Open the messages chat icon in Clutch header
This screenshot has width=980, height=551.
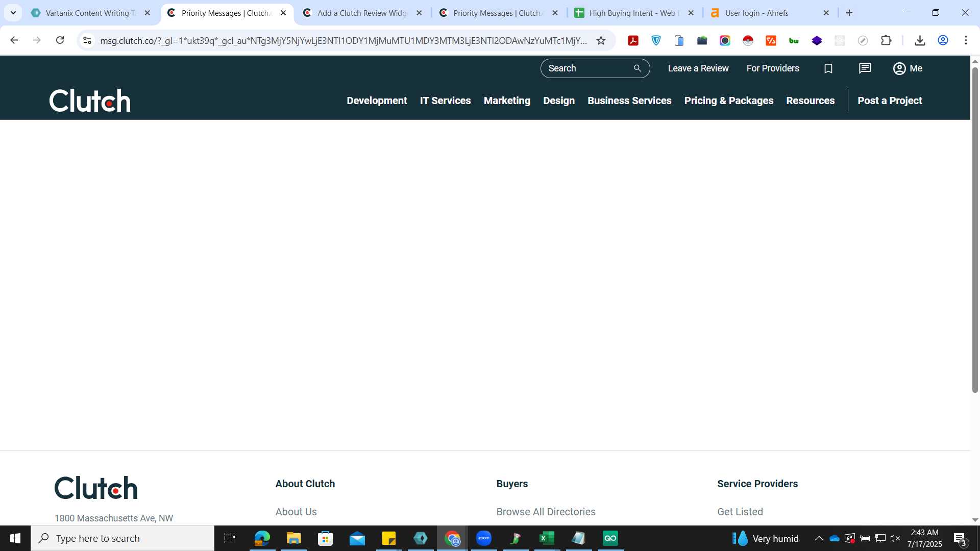click(865, 68)
